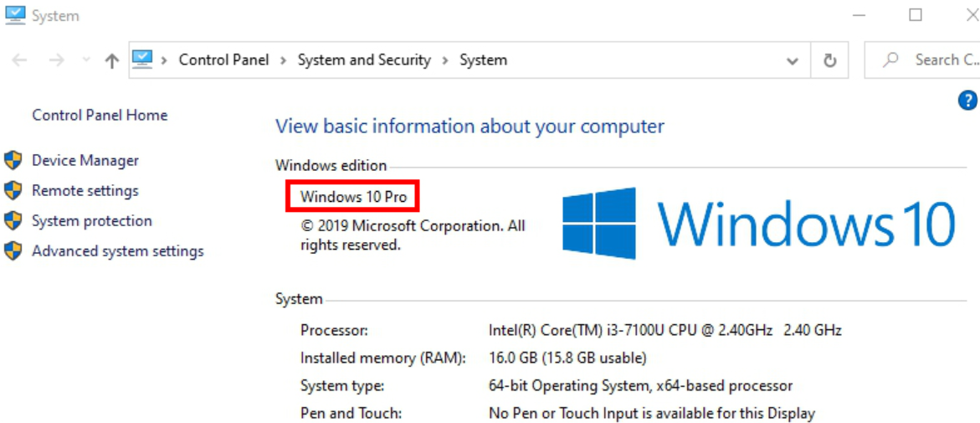
Task: Select System and Security breadcrumb item
Action: (x=364, y=60)
